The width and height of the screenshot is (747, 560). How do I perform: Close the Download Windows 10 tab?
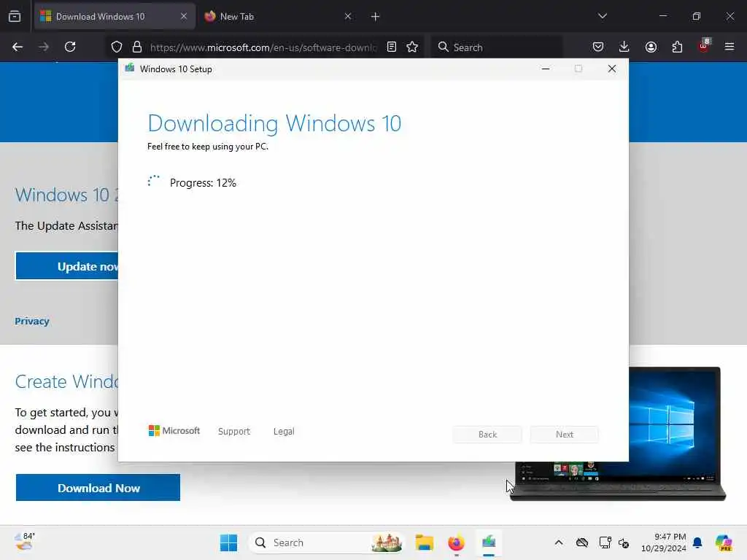183,17
